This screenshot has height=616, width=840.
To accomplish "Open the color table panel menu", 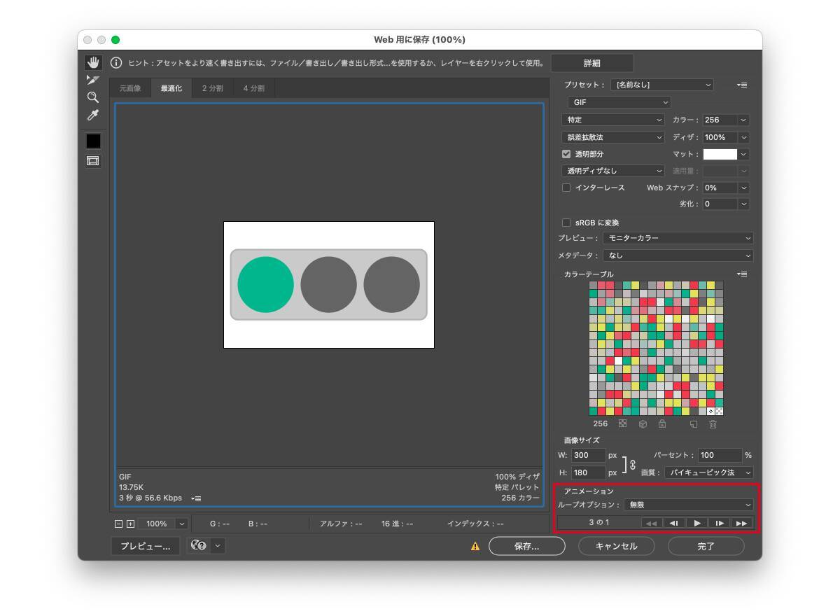I will 742,274.
